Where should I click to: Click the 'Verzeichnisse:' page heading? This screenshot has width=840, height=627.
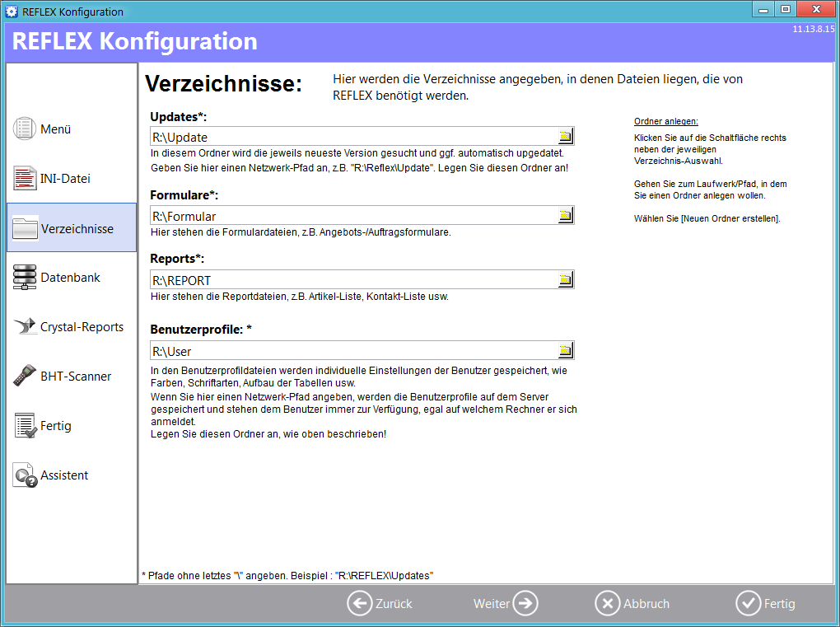point(223,83)
